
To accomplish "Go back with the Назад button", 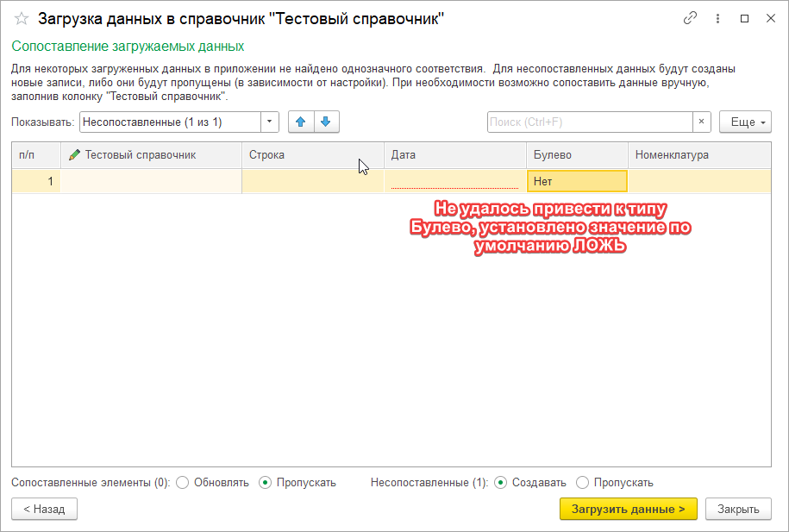I will pos(44,510).
